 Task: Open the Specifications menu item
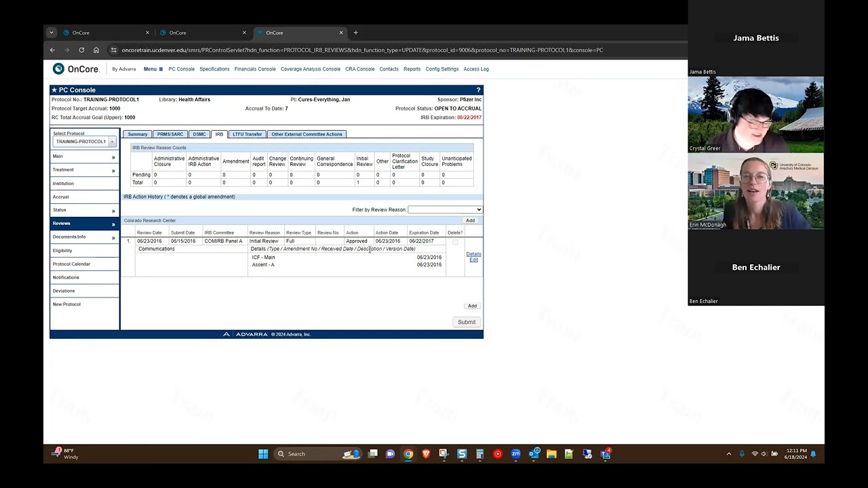(214, 68)
